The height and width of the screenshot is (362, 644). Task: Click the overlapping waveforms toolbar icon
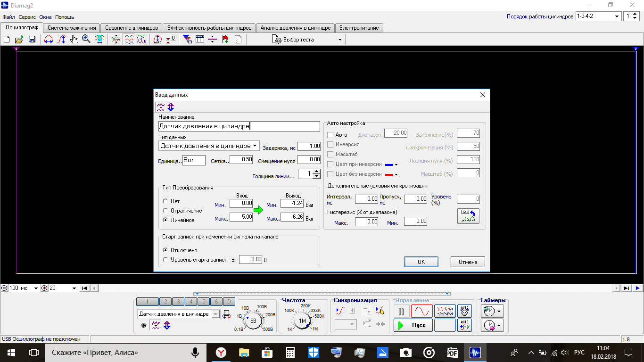click(x=141, y=40)
